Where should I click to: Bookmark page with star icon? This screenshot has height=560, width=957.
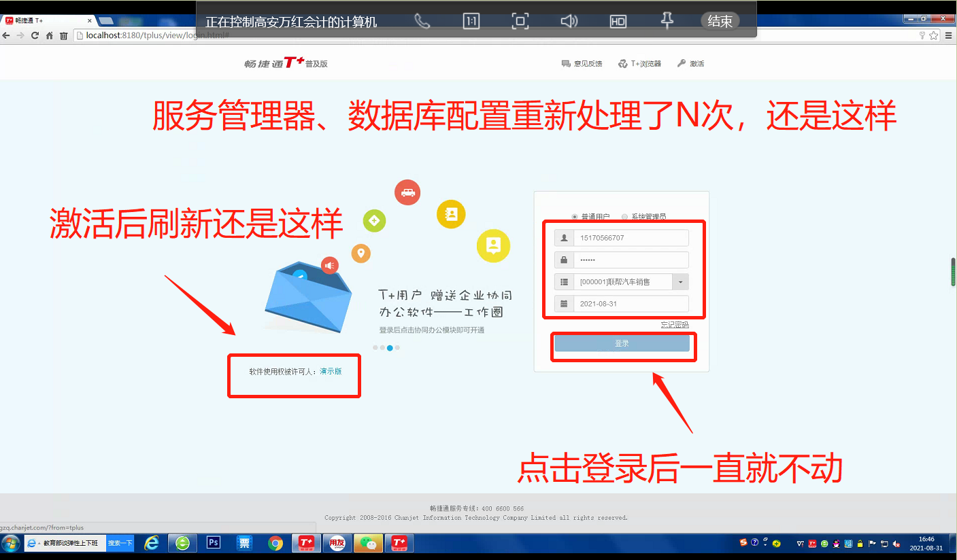click(934, 35)
